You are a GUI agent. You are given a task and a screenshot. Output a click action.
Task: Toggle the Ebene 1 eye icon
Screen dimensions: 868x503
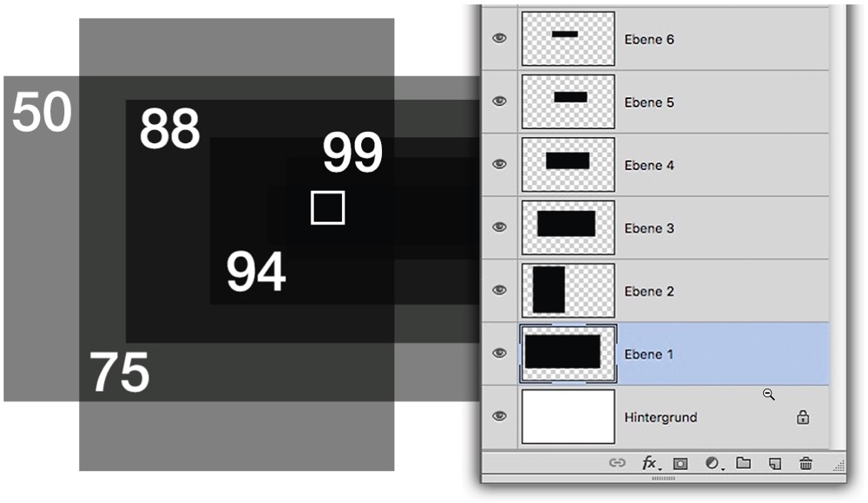(499, 353)
